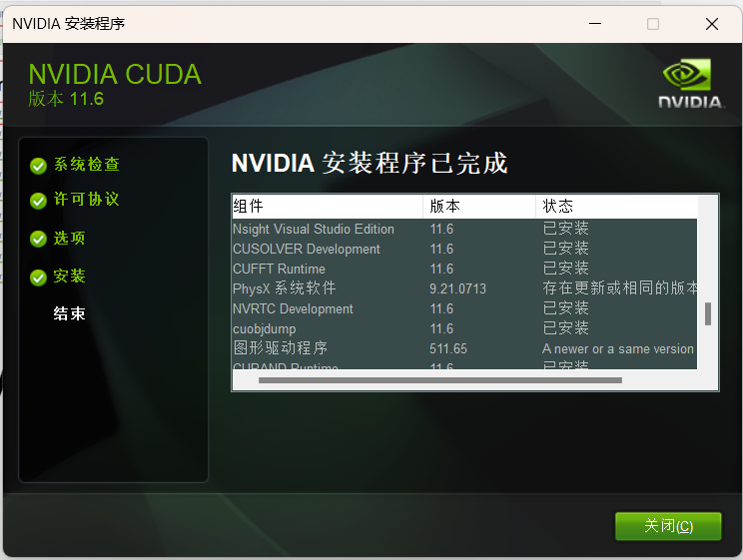Click the green checkmark beside 许可协议
This screenshot has height=560, width=743.
(x=38, y=201)
